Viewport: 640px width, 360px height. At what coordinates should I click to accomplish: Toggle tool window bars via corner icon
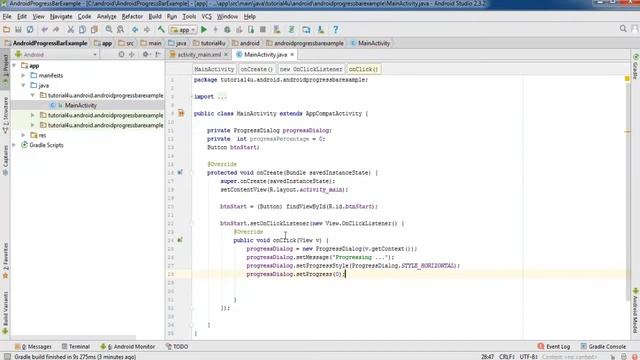pyautogui.click(x=7, y=357)
